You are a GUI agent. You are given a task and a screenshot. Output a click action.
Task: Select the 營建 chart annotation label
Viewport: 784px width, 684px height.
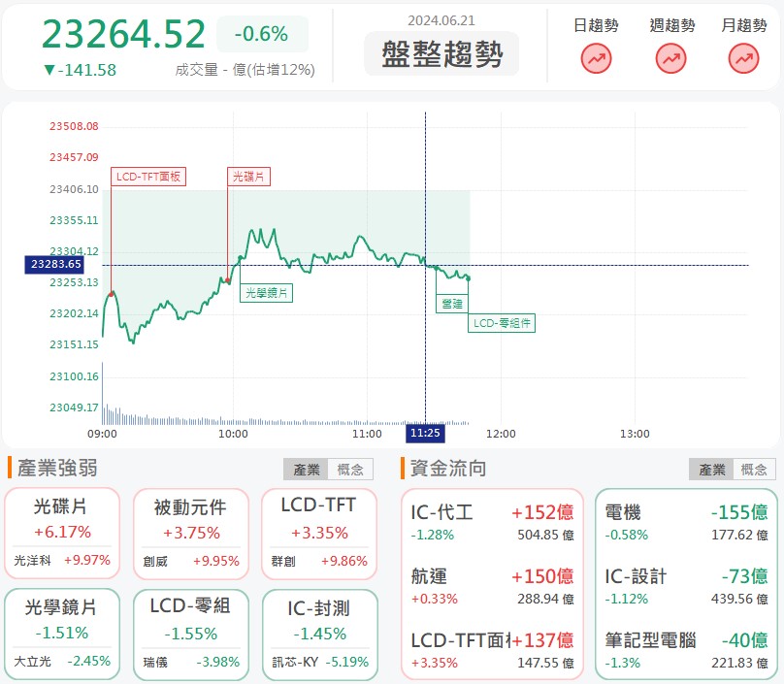452,304
